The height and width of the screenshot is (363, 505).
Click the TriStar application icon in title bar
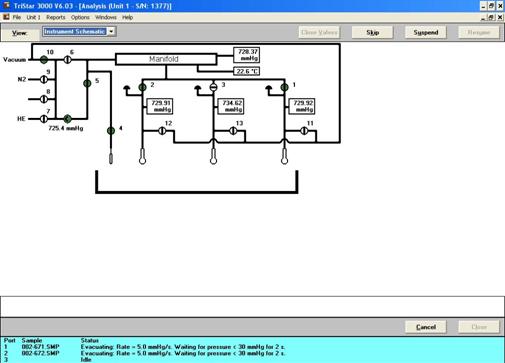[6, 6]
